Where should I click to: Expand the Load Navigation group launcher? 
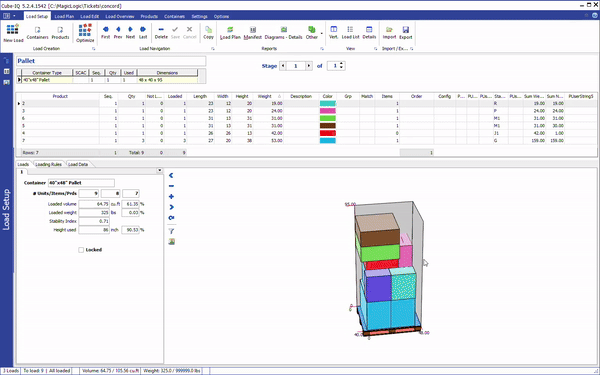213,49
